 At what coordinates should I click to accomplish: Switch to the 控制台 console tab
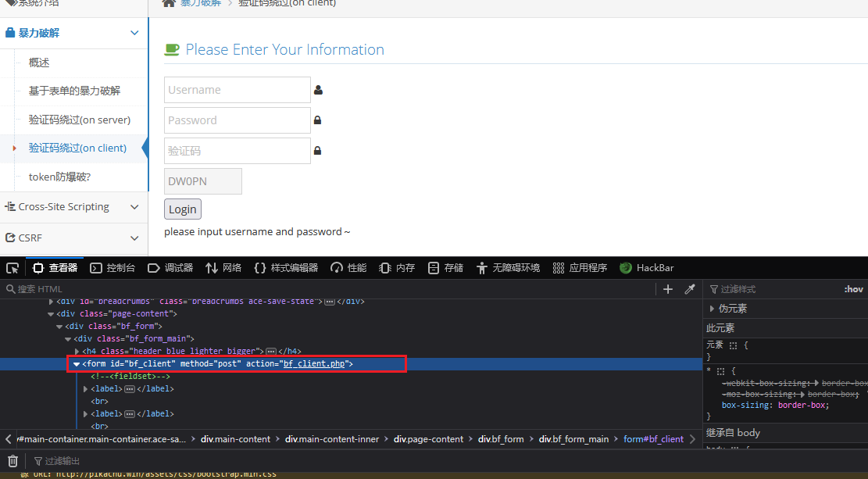click(113, 268)
